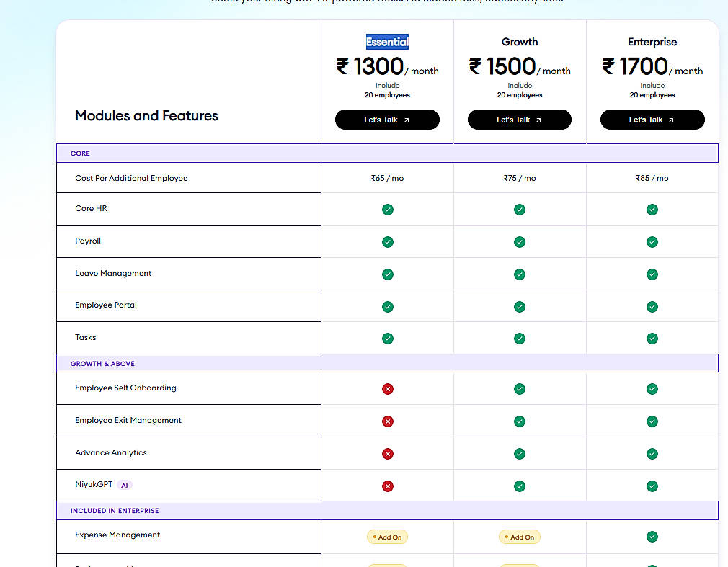The width and height of the screenshot is (728, 567).
Task: Click the ₹ 1300 / month price
Action: tap(387, 67)
